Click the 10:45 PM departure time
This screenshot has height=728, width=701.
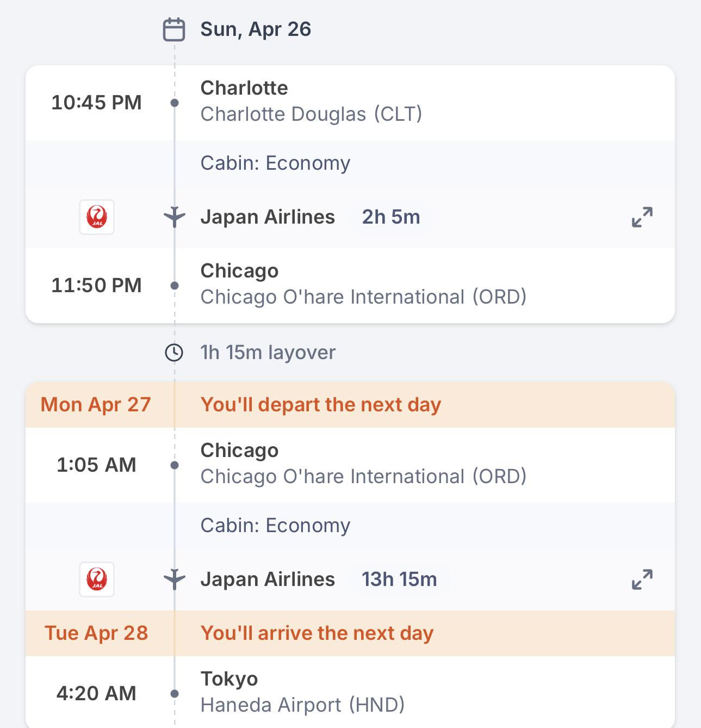point(96,102)
